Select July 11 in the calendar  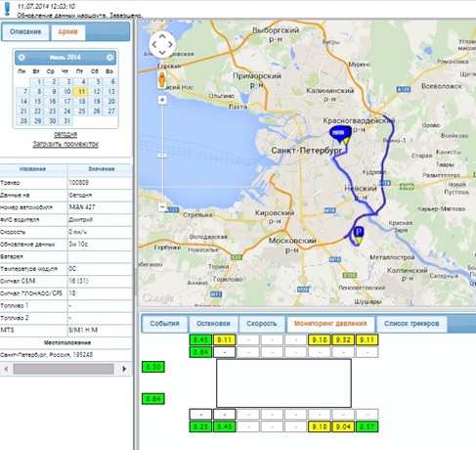coord(80,92)
